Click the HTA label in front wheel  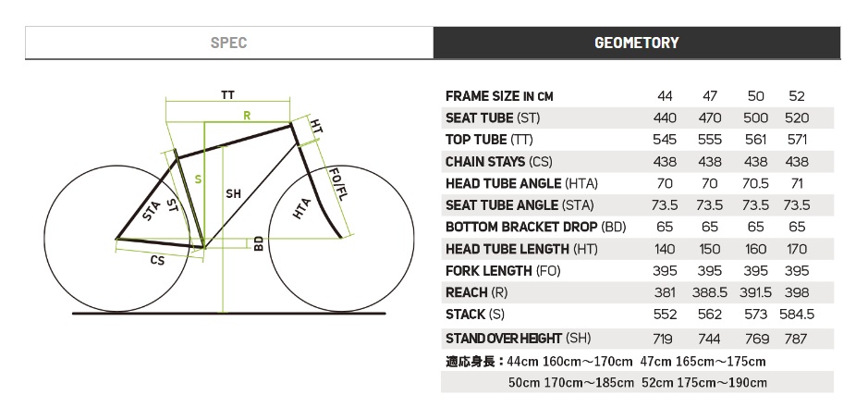point(301,208)
